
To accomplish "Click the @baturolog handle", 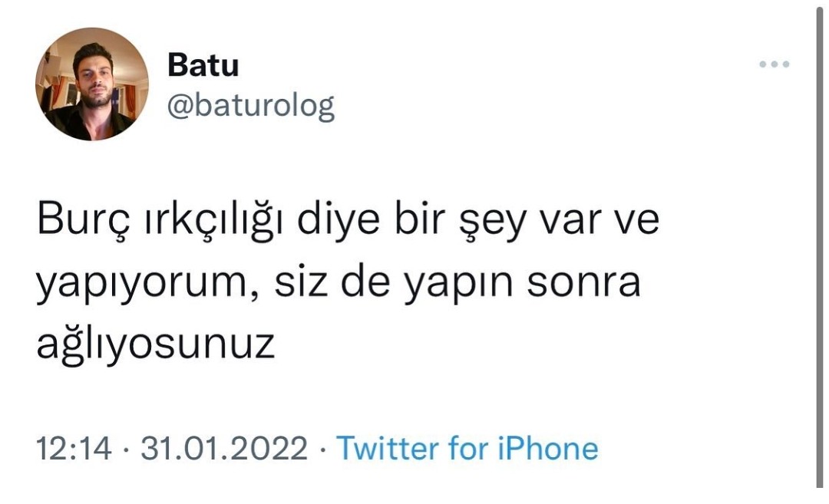I will (250, 106).
